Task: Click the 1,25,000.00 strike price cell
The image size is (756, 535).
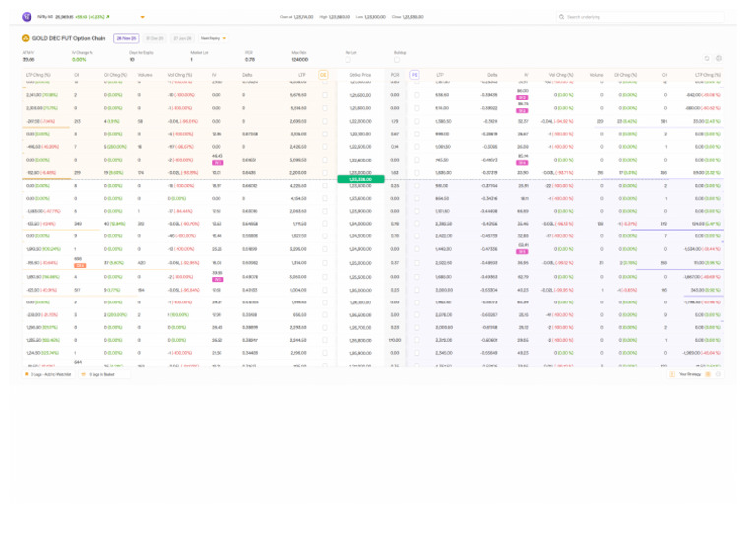Action: coord(360,263)
